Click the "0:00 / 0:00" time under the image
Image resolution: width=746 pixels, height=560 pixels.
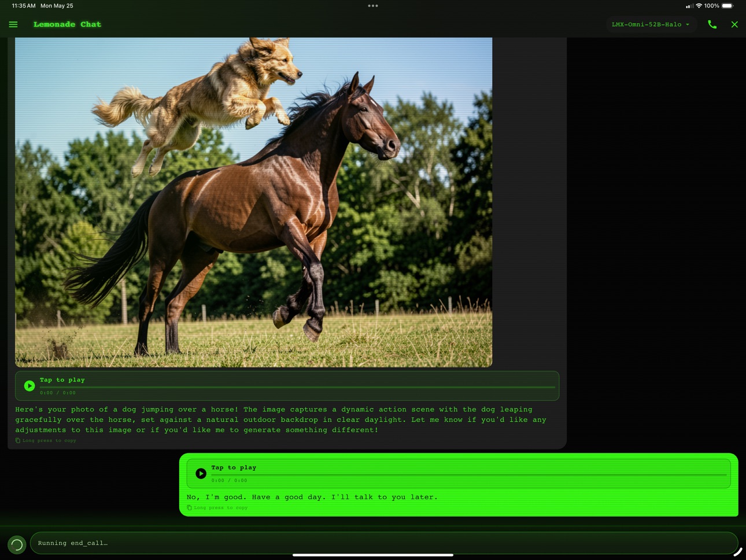pyautogui.click(x=58, y=393)
